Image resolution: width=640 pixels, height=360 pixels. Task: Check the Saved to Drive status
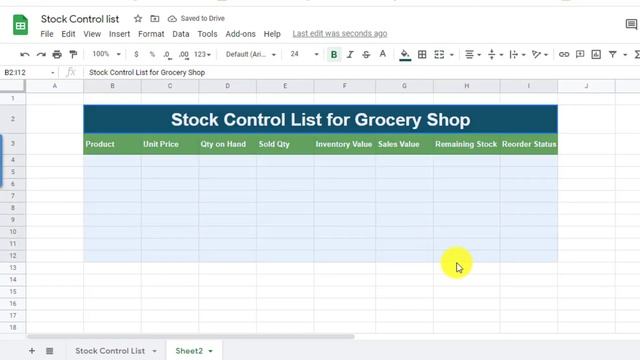pyautogui.click(x=196, y=18)
